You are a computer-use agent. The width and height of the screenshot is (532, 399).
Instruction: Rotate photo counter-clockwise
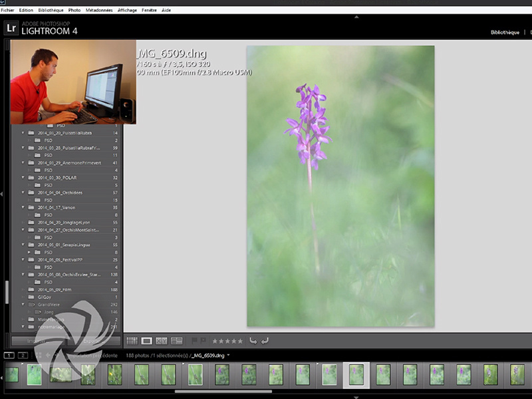coord(253,340)
